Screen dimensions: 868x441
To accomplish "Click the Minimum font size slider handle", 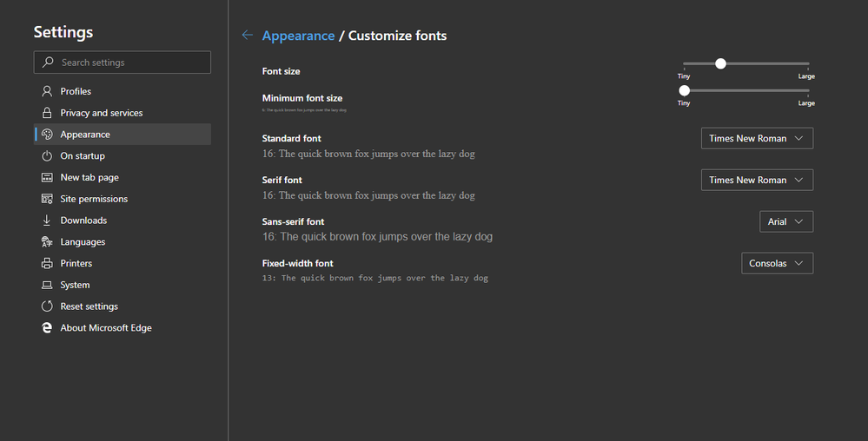I will [684, 90].
